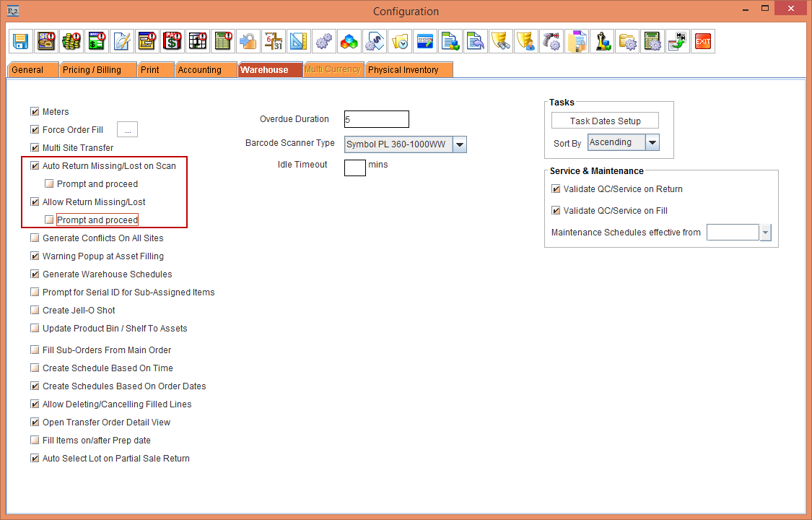Click the binoculars search shield toolbar icon
812x520 pixels.
(x=501, y=41)
